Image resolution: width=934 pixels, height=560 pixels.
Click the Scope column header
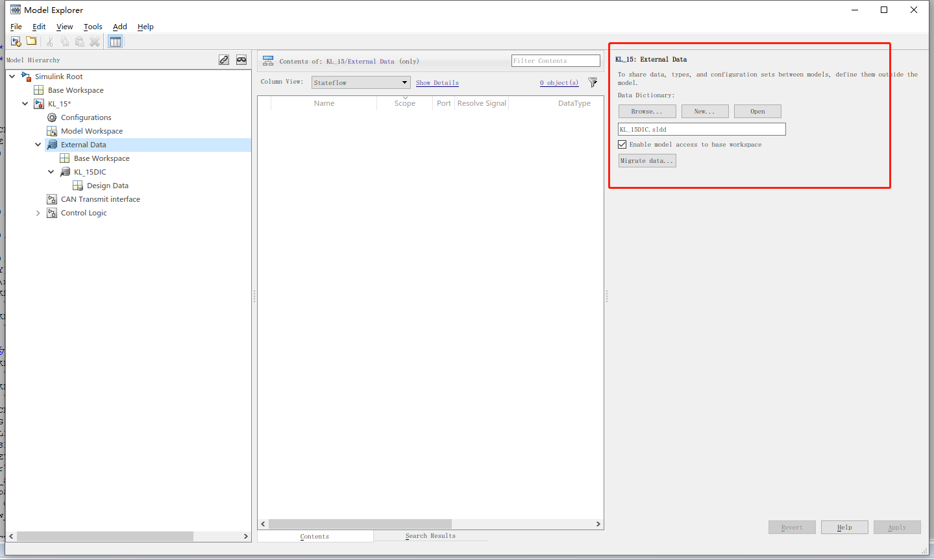pyautogui.click(x=405, y=103)
